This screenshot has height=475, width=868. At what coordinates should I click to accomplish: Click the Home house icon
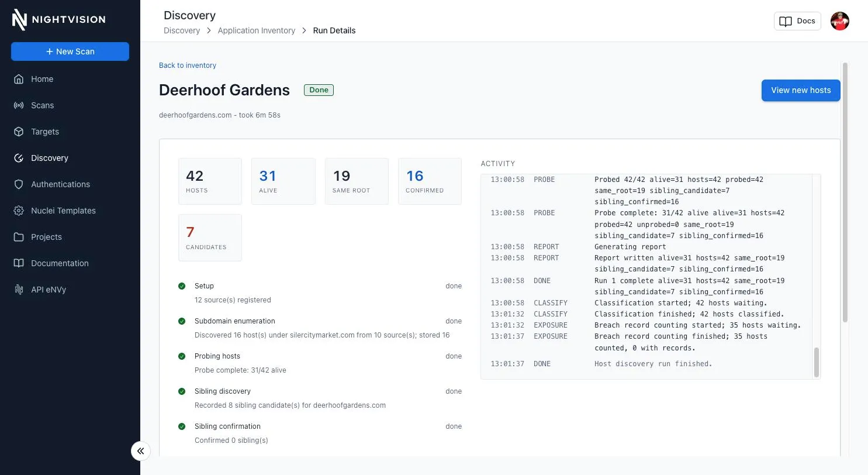click(x=19, y=79)
